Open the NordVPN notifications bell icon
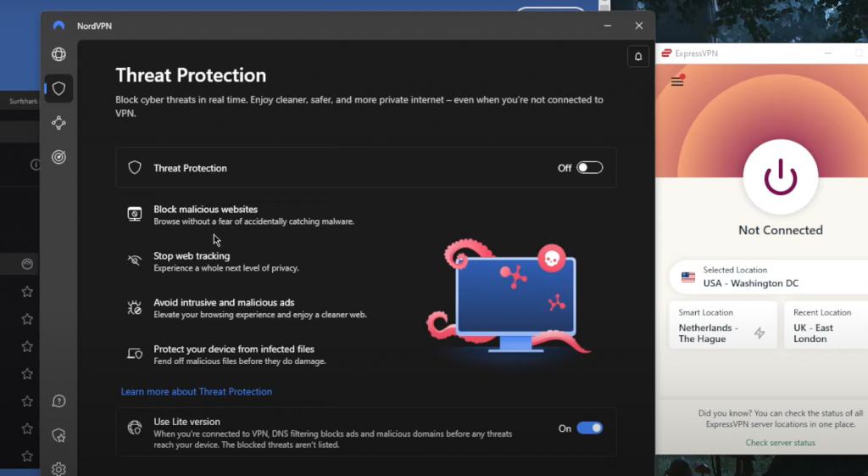 pos(638,57)
